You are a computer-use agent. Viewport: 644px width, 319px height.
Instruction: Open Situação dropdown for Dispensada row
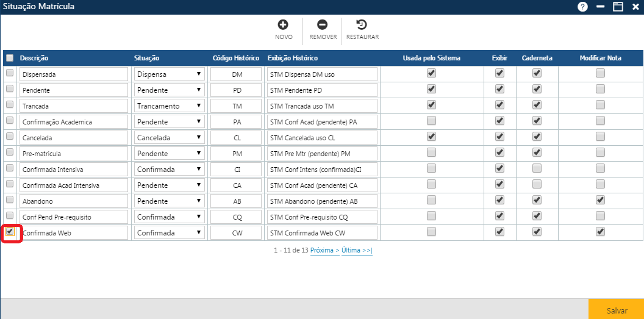click(170, 74)
